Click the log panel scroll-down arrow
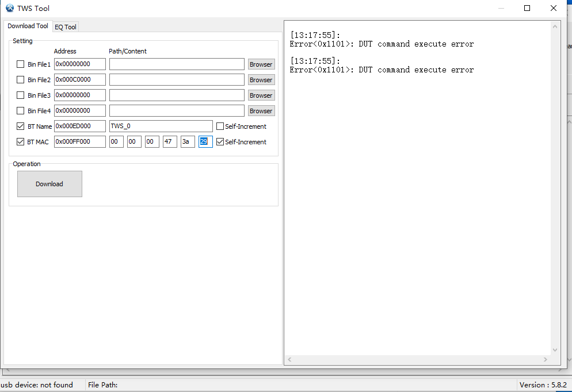Image resolution: width=572 pixels, height=392 pixels. tap(555, 349)
